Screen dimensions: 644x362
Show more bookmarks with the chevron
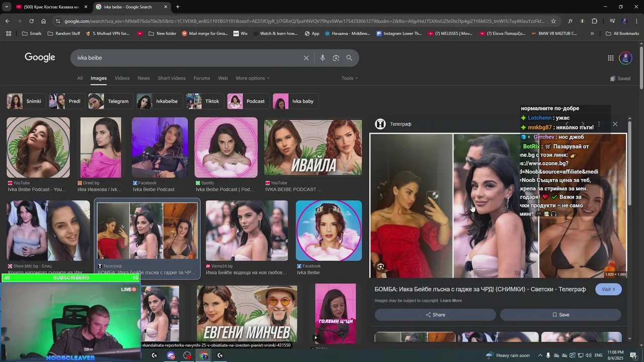(592, 34)
